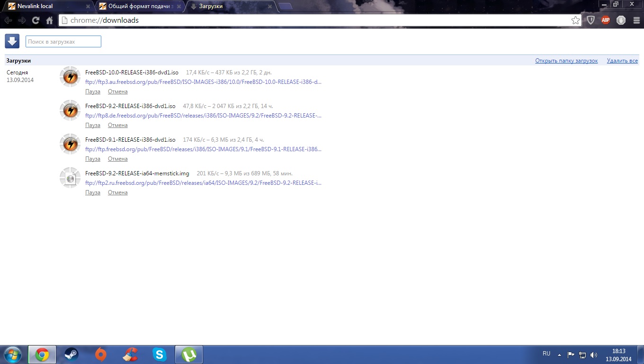Click the grey round extension icon beside ABP
This screenshot has width=644, height=364.
click(x=621, y=20)
